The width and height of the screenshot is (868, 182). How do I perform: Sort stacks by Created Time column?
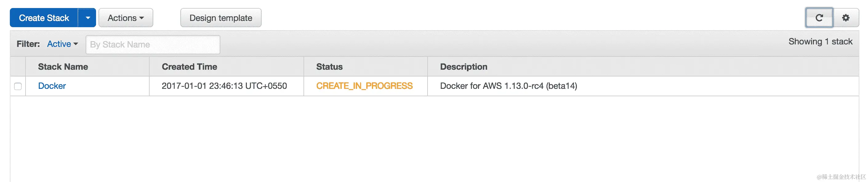click(189, 67)
